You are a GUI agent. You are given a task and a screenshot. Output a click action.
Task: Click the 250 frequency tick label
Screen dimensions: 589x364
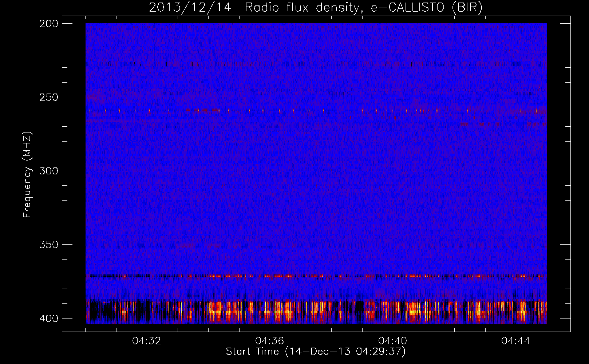(48, 97)
